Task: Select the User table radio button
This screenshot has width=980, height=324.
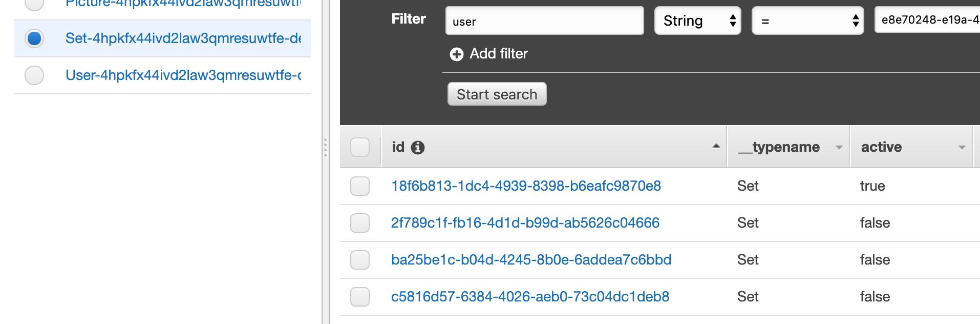Action: [x=34, y=75]
